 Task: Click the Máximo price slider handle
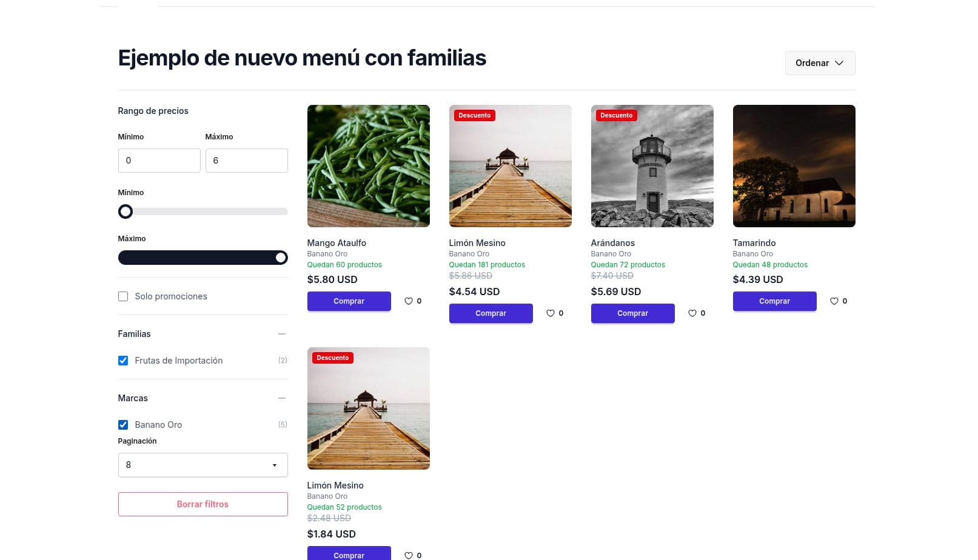281,258
